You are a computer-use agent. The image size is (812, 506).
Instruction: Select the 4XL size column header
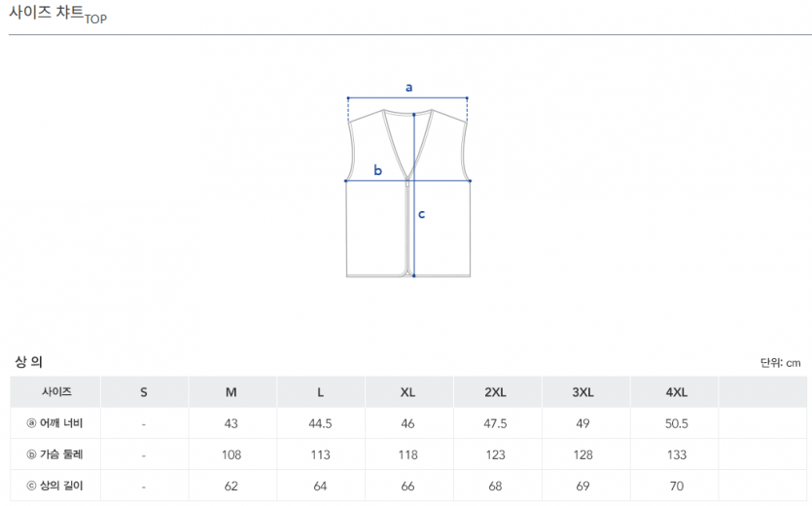[676, 392]
